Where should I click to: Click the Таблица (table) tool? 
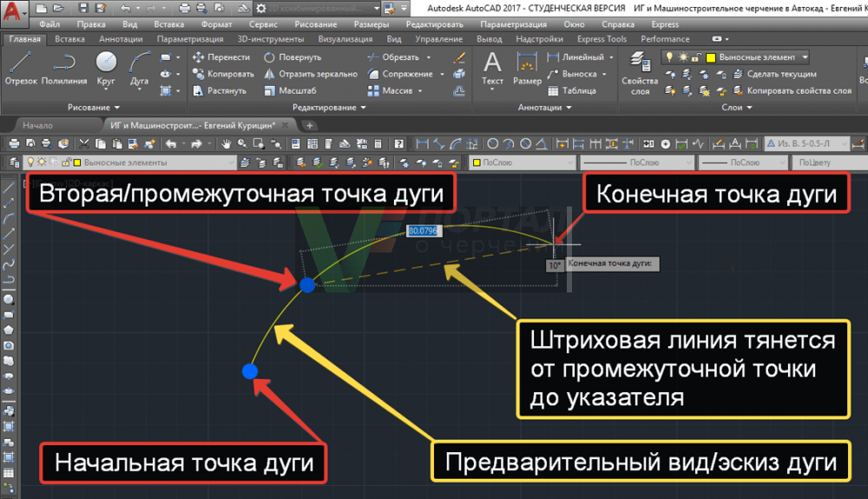pos(572,91)
